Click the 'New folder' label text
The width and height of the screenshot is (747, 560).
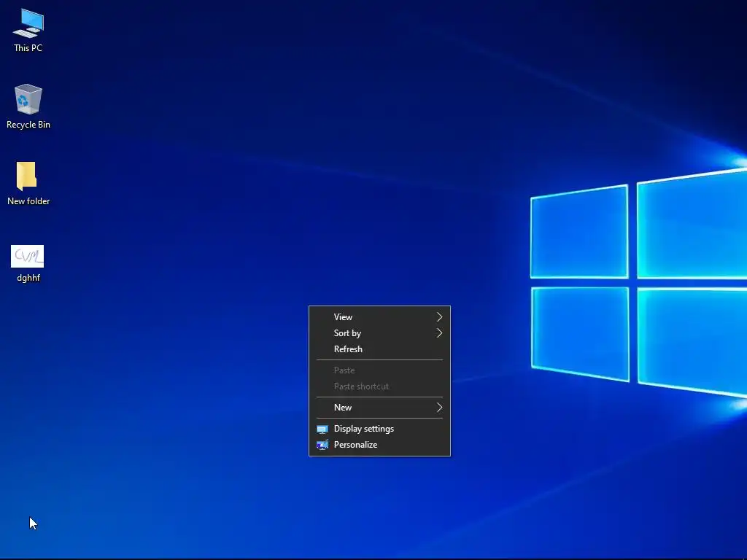(28, 201)
